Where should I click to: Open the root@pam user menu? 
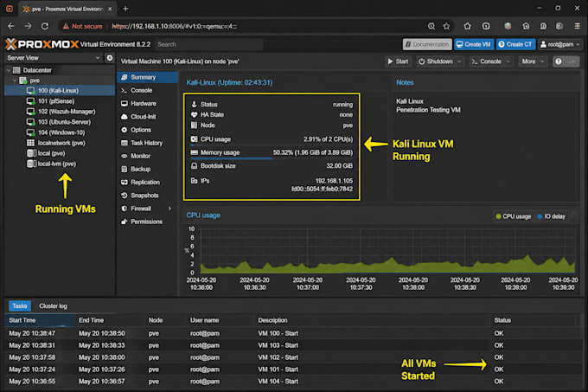[x=559, y=44]
